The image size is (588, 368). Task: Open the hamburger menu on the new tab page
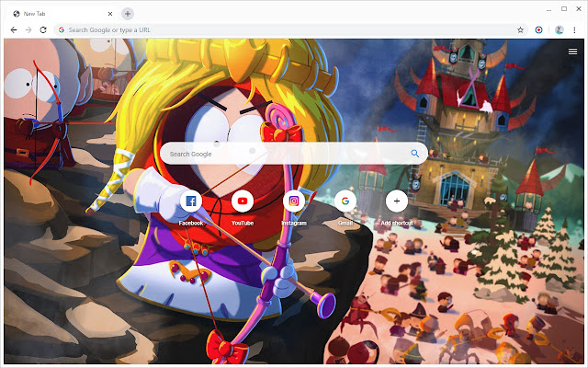(x=572, y=52)
